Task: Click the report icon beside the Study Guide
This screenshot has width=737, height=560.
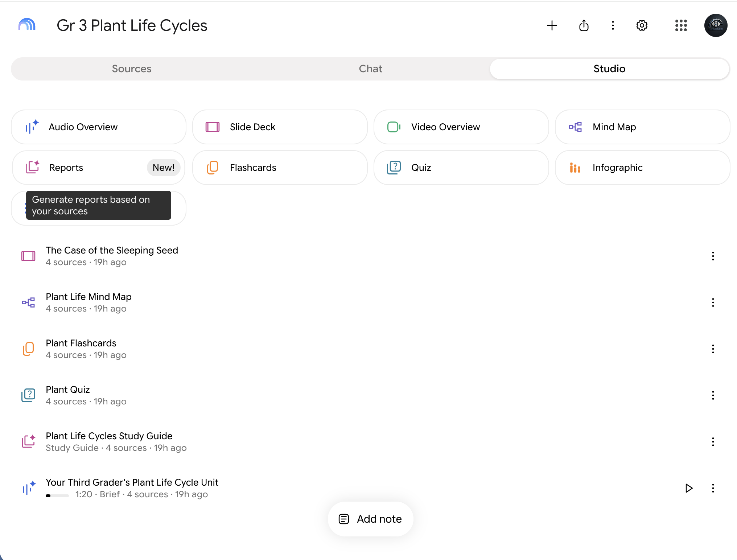Action: [28, 441]
